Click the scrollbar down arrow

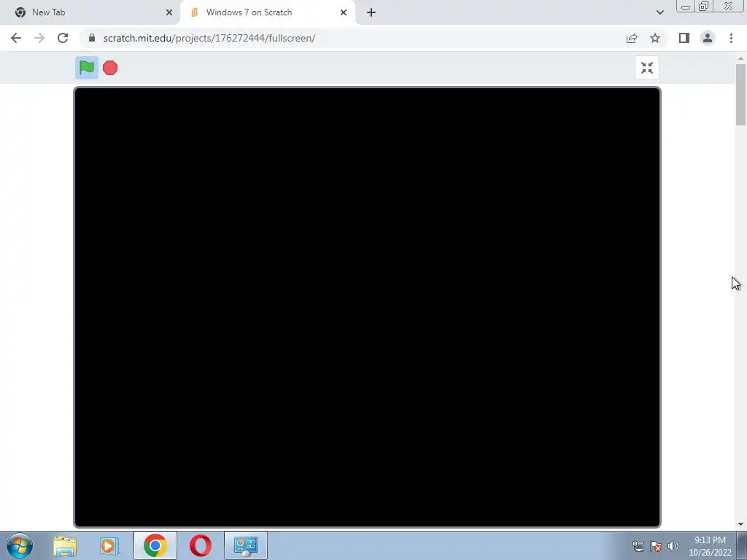click(x=740, y=524)
